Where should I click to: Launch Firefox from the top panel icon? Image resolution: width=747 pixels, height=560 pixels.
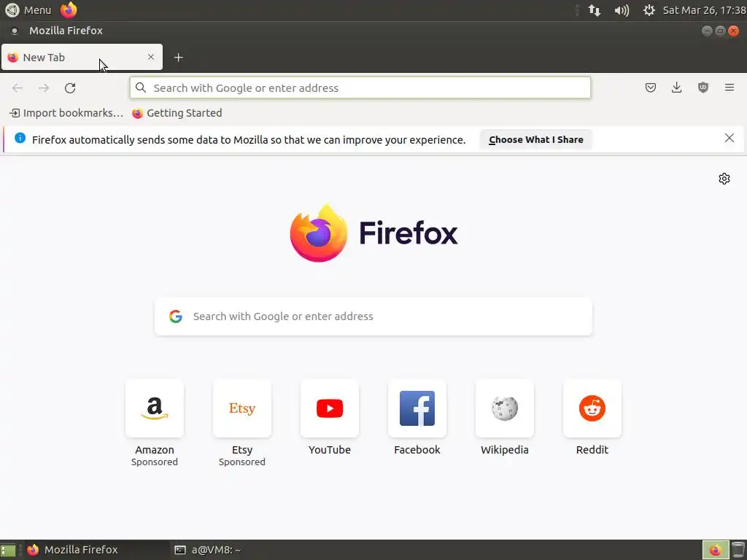[x=69, y=10]
